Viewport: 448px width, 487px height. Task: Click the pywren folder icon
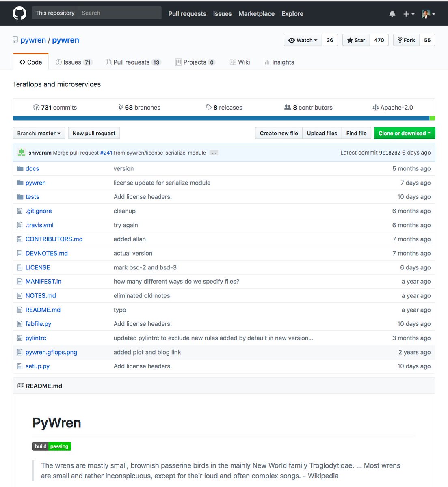(20, 183)
